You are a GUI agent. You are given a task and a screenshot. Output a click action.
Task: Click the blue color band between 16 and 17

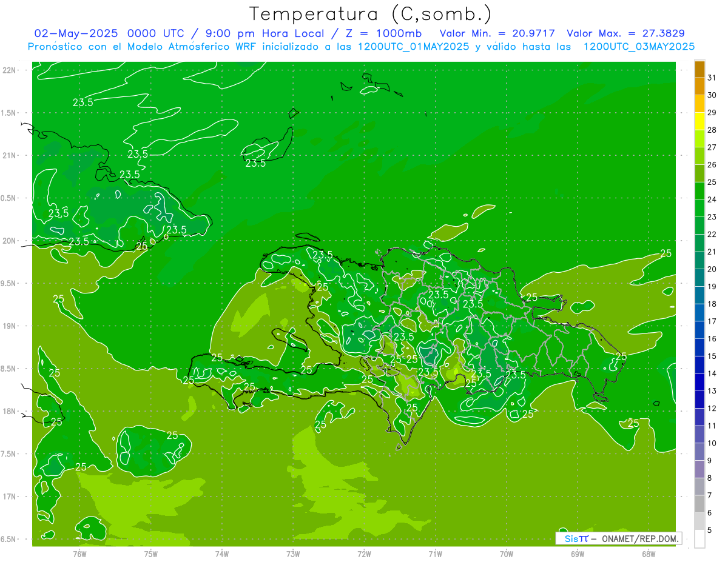point(699,330)
